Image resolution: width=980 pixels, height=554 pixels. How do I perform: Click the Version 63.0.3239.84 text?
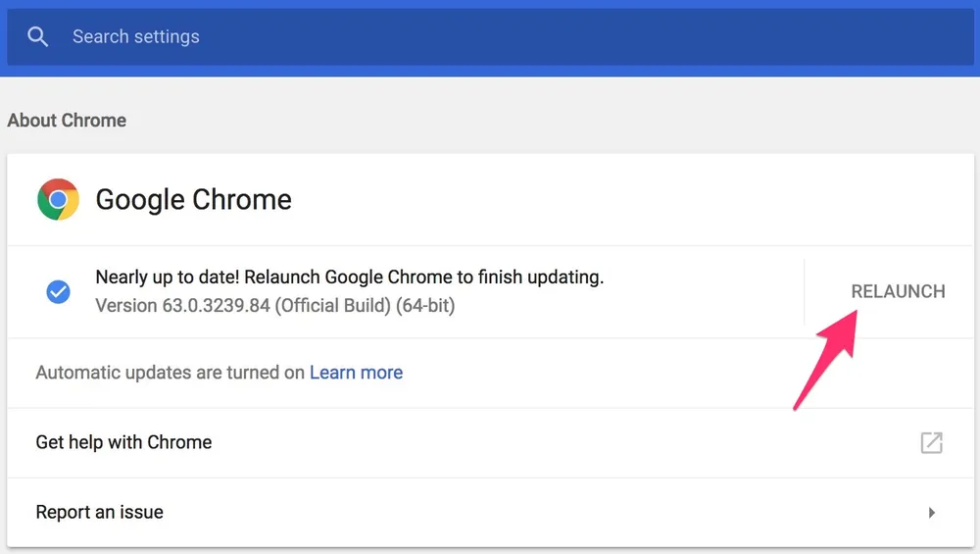tap(275, 306)
